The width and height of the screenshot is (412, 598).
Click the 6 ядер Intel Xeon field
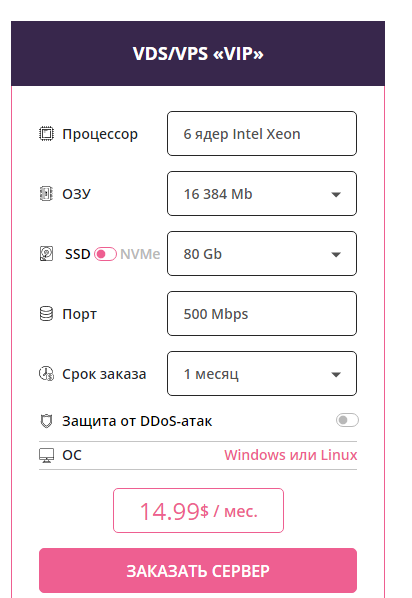262,133
